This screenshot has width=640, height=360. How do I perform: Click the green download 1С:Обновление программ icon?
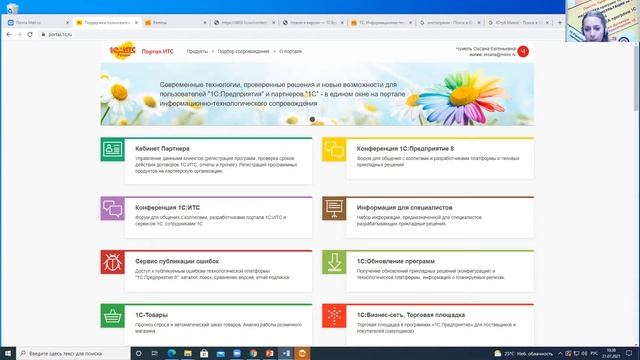tap(334, 262)
